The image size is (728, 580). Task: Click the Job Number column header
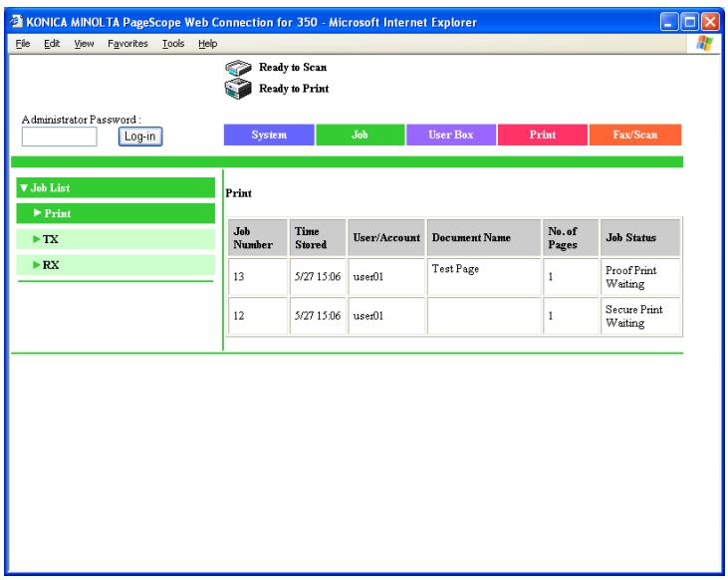pyautogui.click(x=258, y=238)
